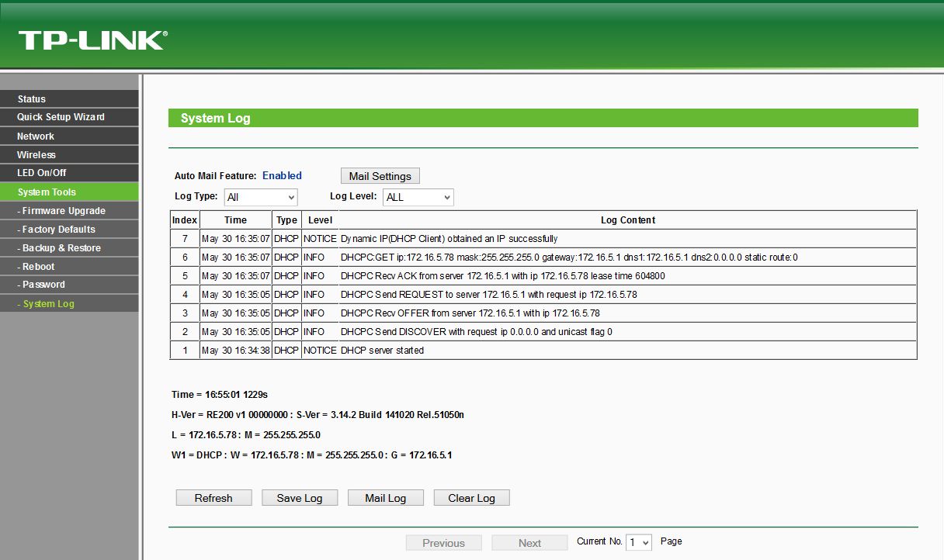Viewport: 944px width, 560px height.
Task: Click the H-Ver RE200 version line
Action: 318,415
